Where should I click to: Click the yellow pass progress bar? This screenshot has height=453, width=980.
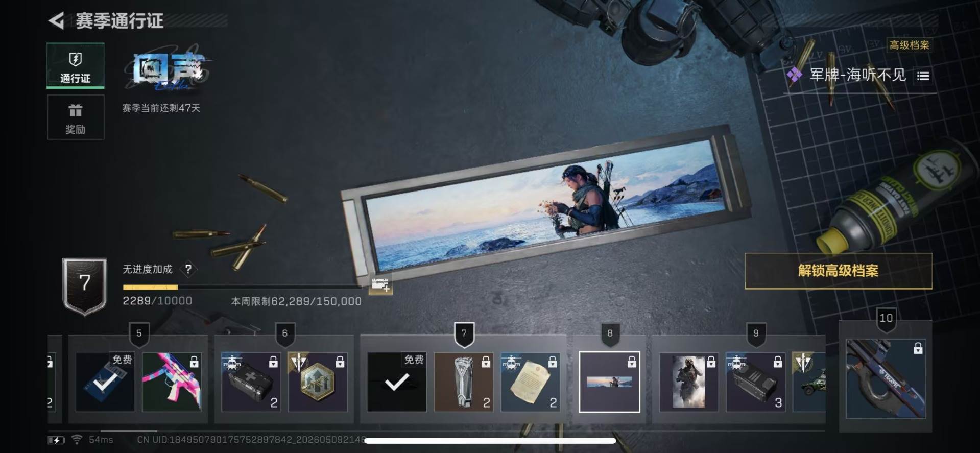(243, 288)
